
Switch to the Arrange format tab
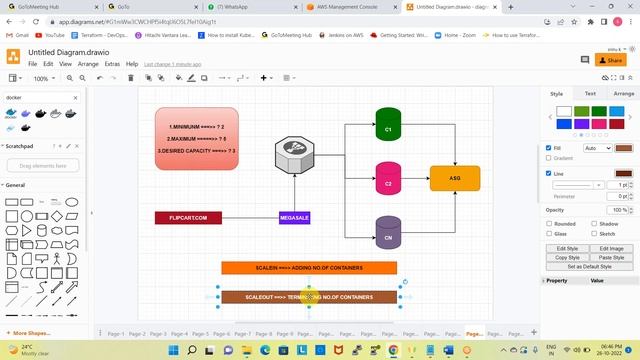pos(624,93)
